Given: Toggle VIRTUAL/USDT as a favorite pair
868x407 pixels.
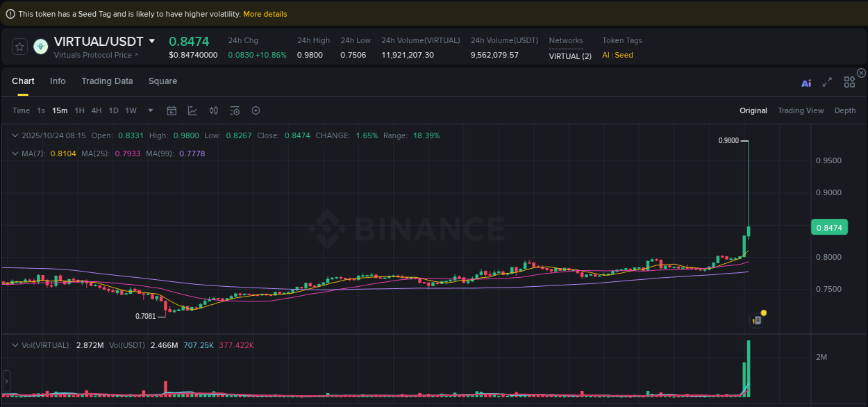Looking at the screenshot, I should point(19,47).
